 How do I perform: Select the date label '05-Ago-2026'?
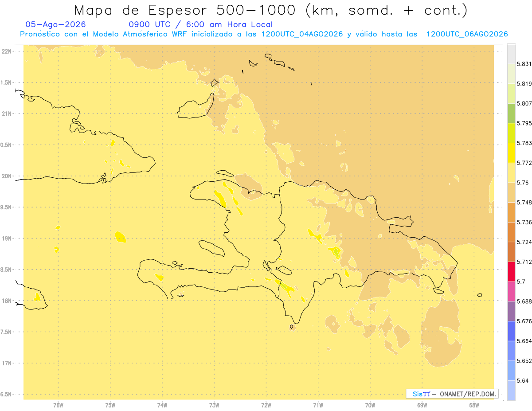pyautogui.click(x=55, y=25)
